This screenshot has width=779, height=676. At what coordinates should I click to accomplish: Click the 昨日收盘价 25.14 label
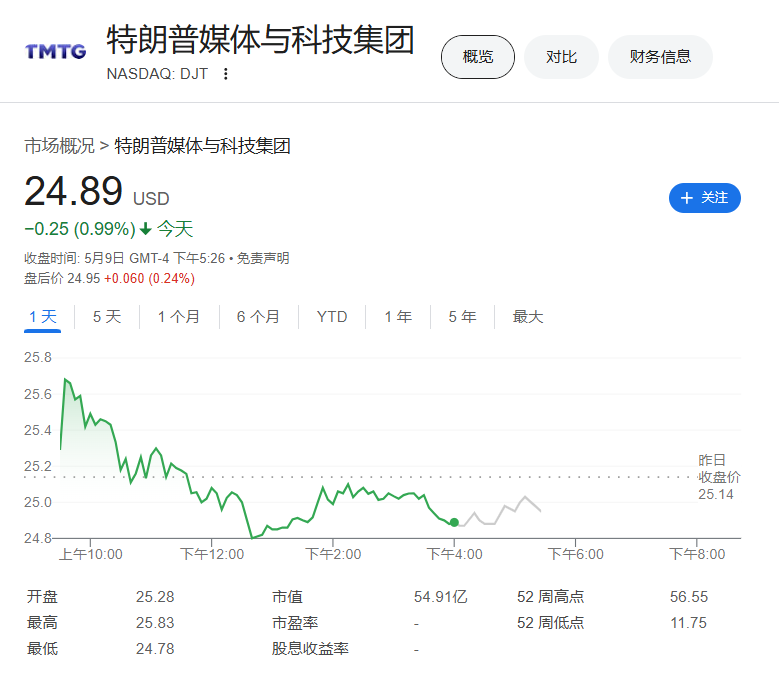coord(719,477)
